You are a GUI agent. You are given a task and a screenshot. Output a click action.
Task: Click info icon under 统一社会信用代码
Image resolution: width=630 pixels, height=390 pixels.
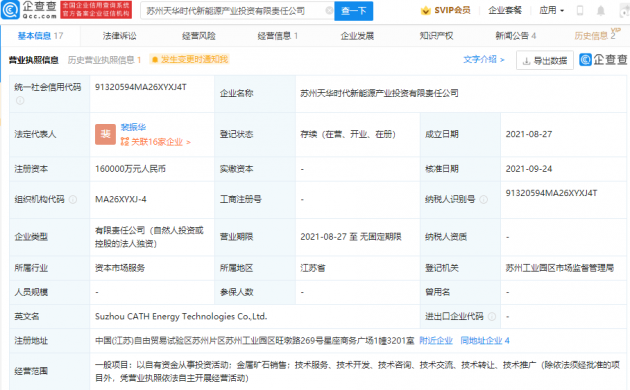click(x=20, y=100)
